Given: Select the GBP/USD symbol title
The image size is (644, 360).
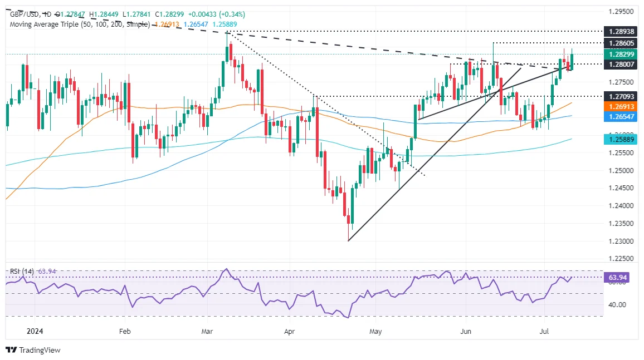Looking at the screenshot, I should (x=25, y=14).
